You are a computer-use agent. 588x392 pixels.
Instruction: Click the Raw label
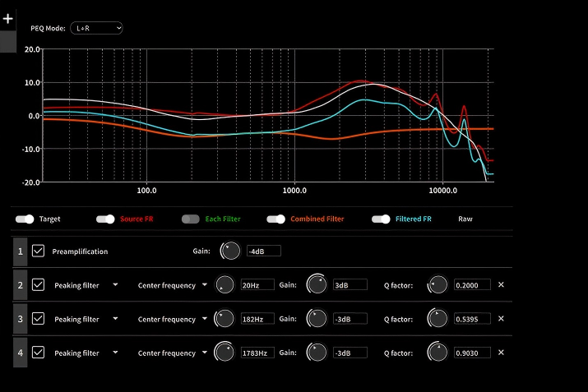465,219
